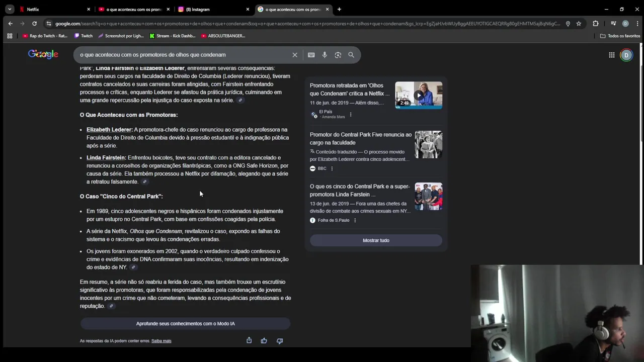644x362 pixels.
Task: Open the bookmarks bar apps grid
Action: pyautogui.click(x=10, y=36)
